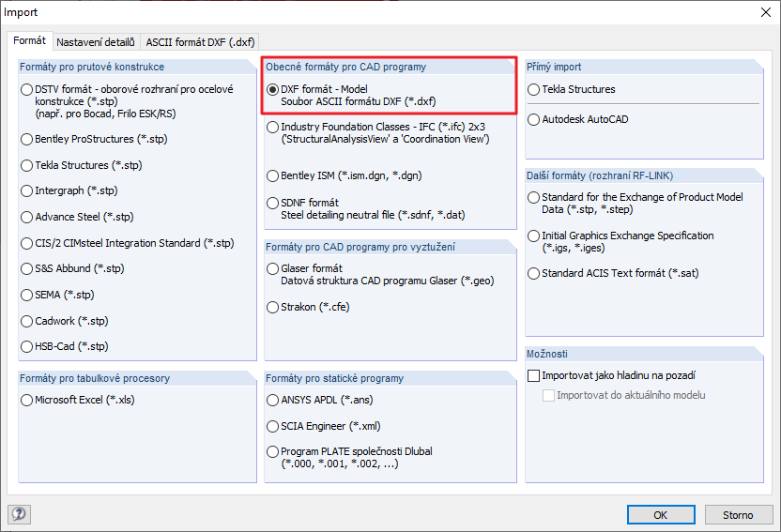This screenshot has width=781, height=532.
Task: Click the Import title bar text
Action: [x=21, y=12]
